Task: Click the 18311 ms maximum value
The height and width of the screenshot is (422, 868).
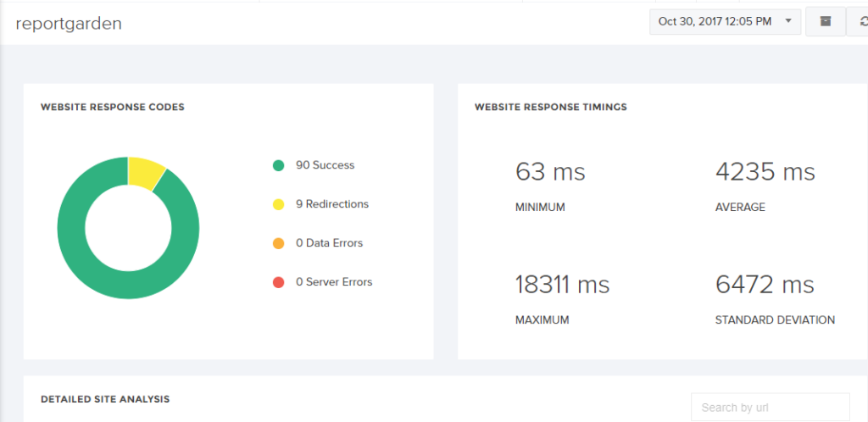Action: click(x=562, y=285)
